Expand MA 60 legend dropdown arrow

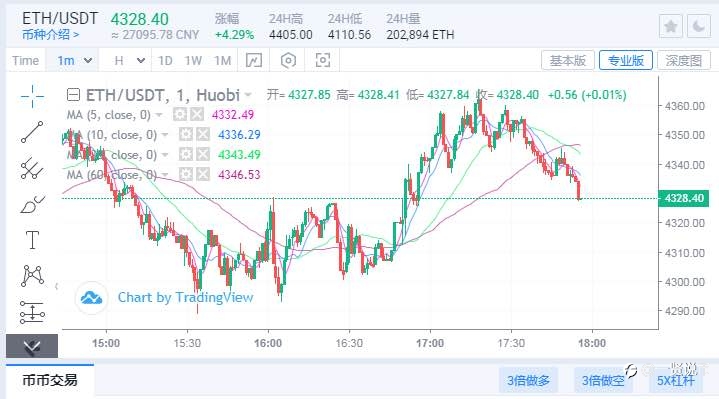[165, 175]
